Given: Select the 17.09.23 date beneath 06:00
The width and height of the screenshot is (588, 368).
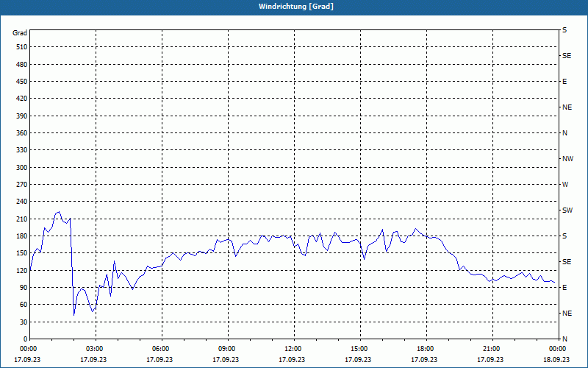Looking at the screenshot, I should (159, 360).
